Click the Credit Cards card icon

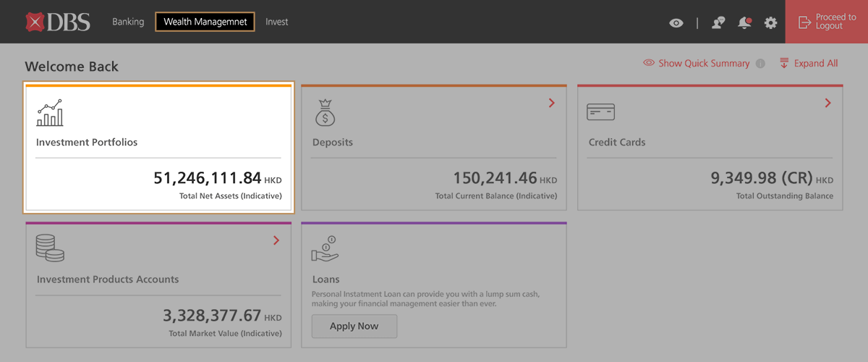tap(600, 112)
